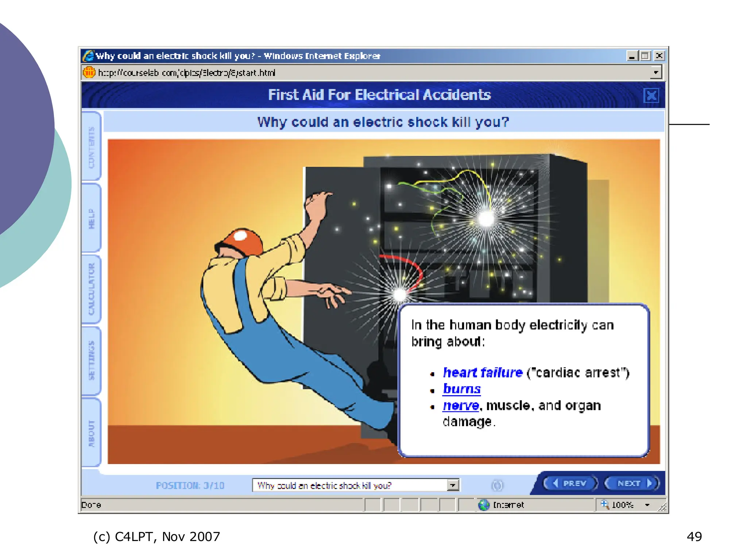
Task: Open the zoom level 100% dropdown
Action: click(647, 505)
